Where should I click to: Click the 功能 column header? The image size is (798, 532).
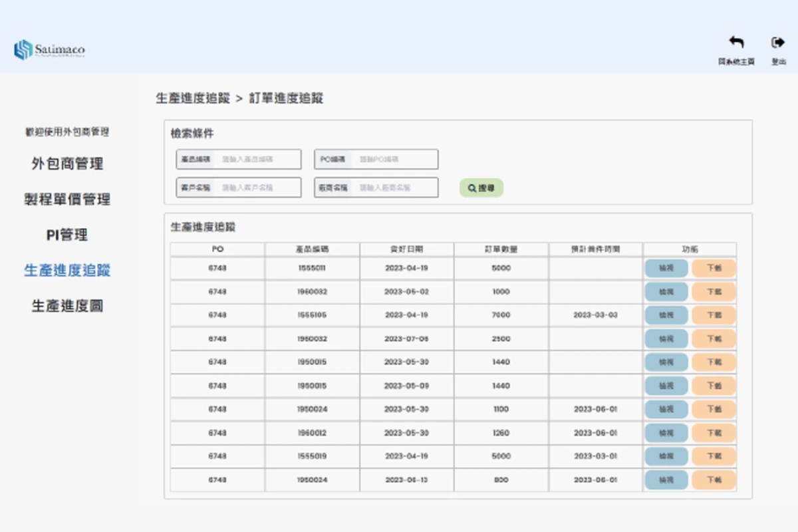(x=690, y=249)
